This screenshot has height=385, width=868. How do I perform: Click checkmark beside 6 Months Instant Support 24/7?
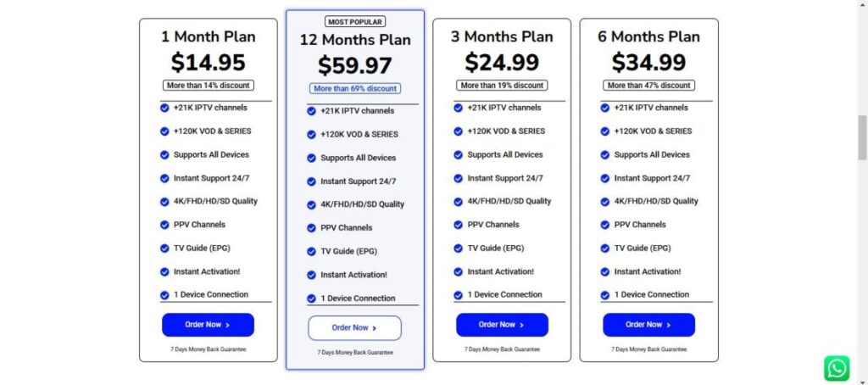tap(605, 178)
